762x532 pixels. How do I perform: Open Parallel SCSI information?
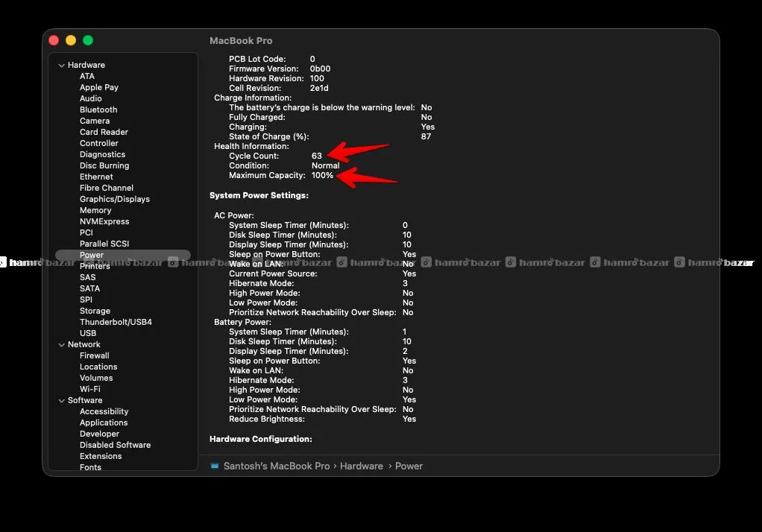tap(104, 244)
